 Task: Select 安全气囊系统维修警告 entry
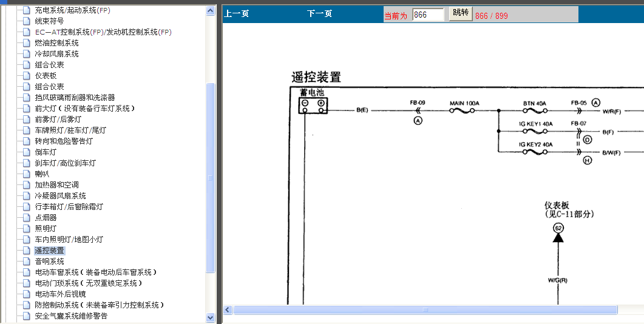pos(71,316)
